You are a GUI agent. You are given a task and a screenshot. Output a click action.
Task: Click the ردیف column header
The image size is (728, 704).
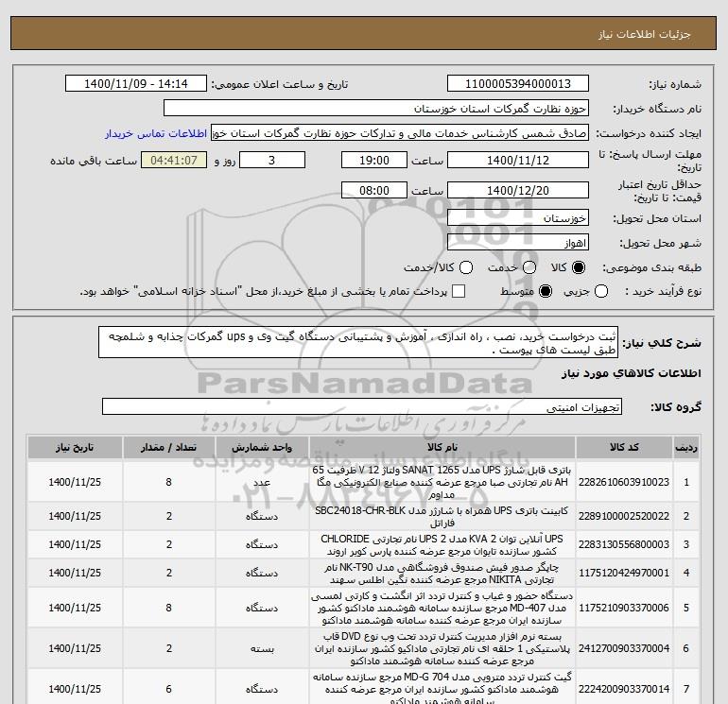686,447
